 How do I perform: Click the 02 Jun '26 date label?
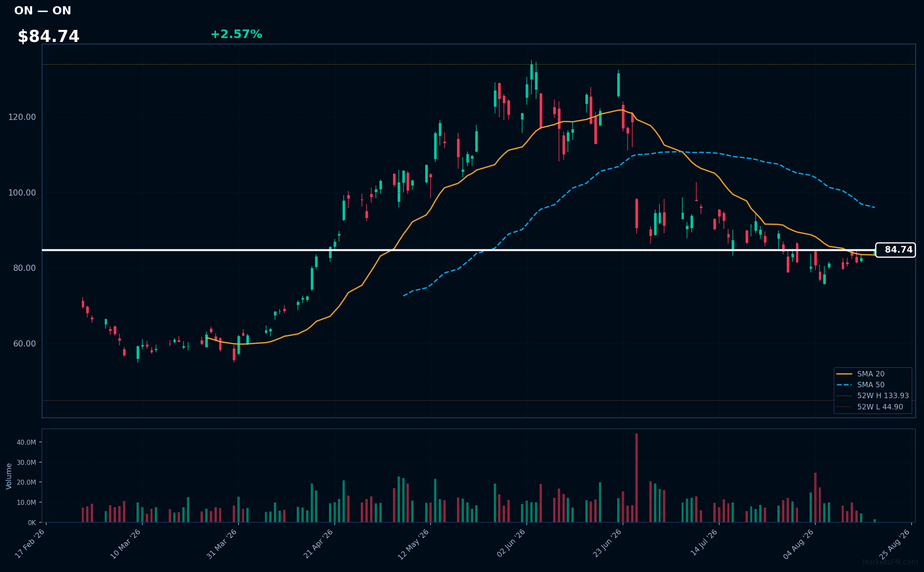point(511,543)
